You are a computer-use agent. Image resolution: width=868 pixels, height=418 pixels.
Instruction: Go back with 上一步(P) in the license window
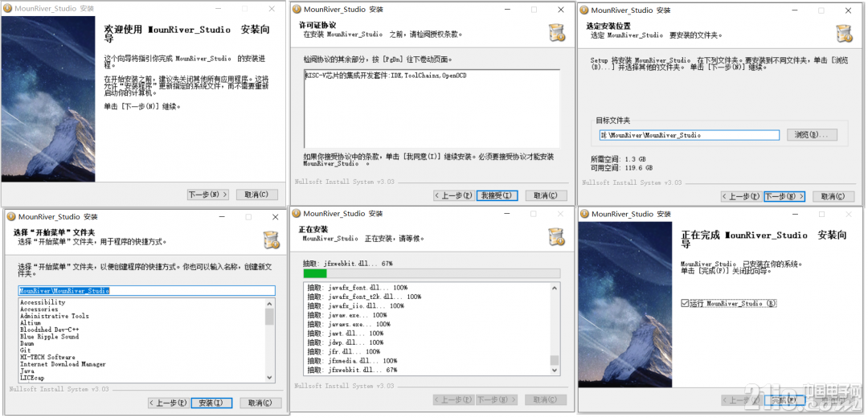(453, 195)
